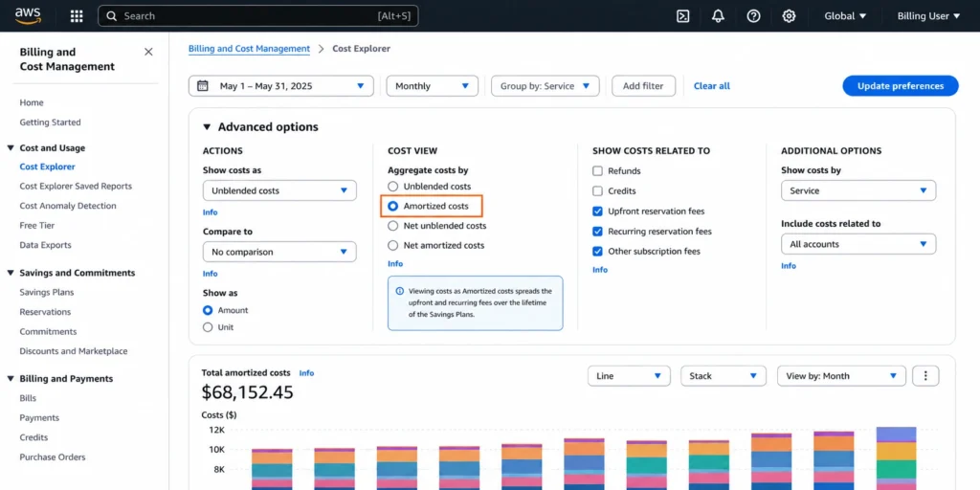Open the Global region menu
The height and width of the screenshot is (490, 980).
click(x=845, y=16)
